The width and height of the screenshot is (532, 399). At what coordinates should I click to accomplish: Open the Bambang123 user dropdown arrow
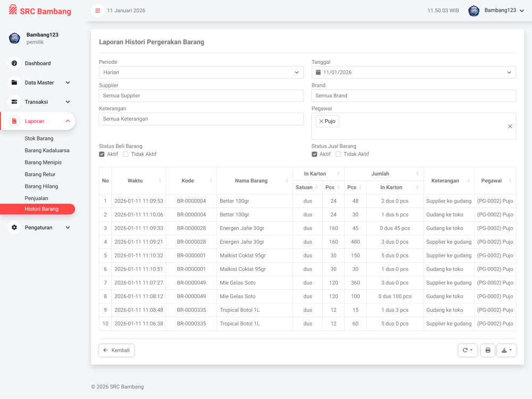522,11
